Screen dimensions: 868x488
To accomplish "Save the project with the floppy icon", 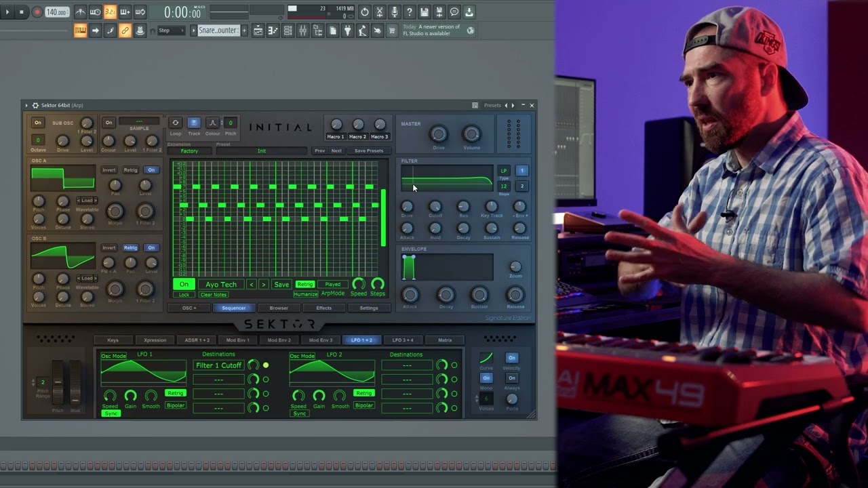I will 425,12.
